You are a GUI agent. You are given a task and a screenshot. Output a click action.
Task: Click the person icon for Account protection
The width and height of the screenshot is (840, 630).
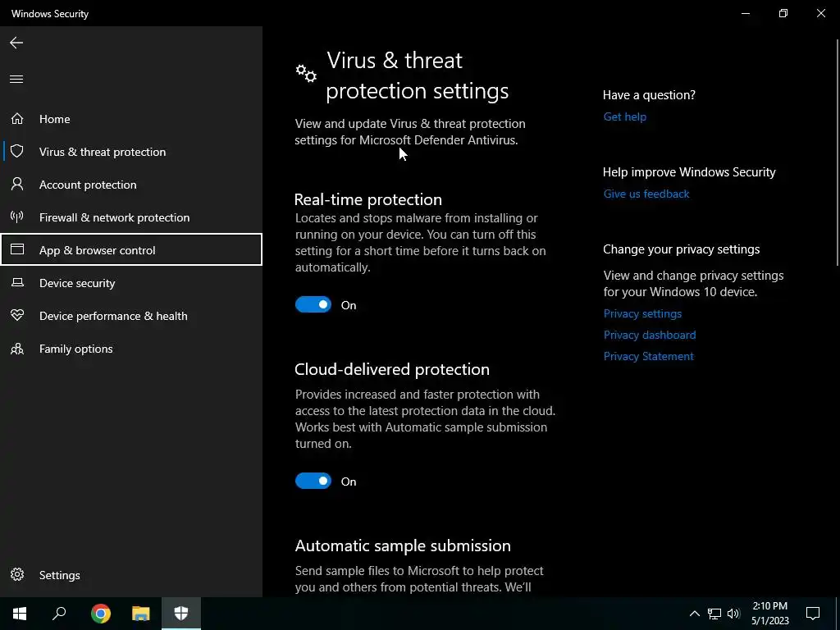(17, 185)
